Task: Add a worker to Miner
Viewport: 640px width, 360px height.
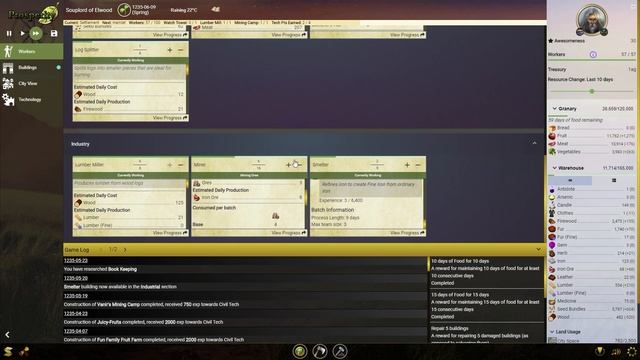Action: pyautogui.click(x=289, y=165)
